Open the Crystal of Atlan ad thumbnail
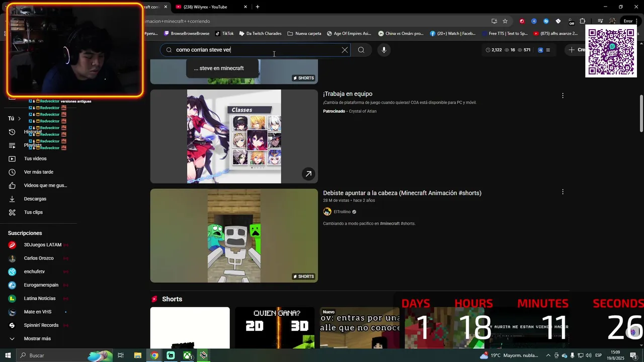 click(x=234, y=136)
